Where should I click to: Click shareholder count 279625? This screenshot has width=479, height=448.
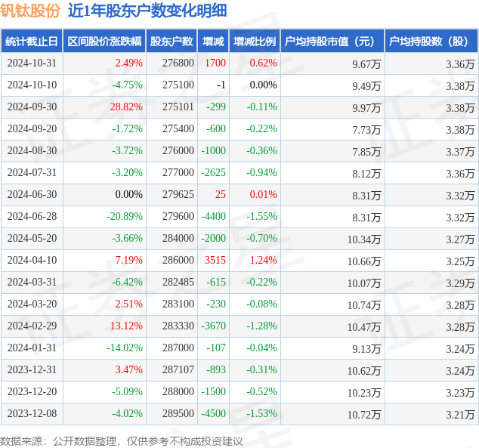tap(178, 194)
